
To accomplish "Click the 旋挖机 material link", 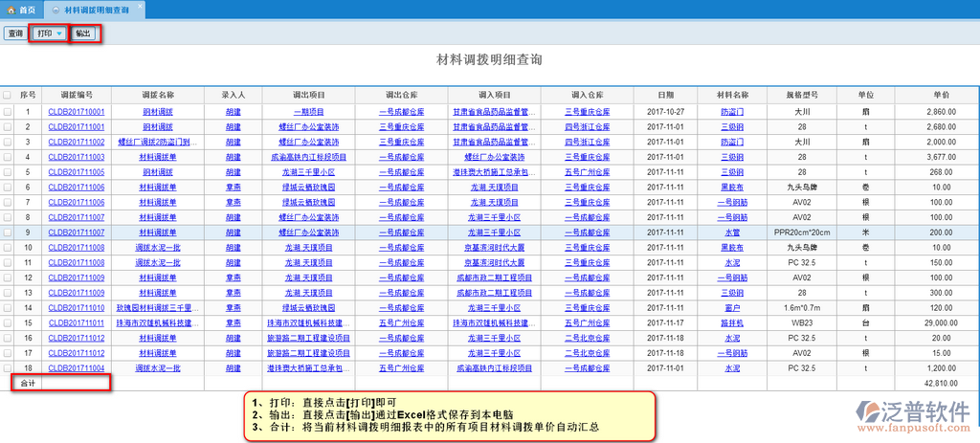I will [732, 322].
